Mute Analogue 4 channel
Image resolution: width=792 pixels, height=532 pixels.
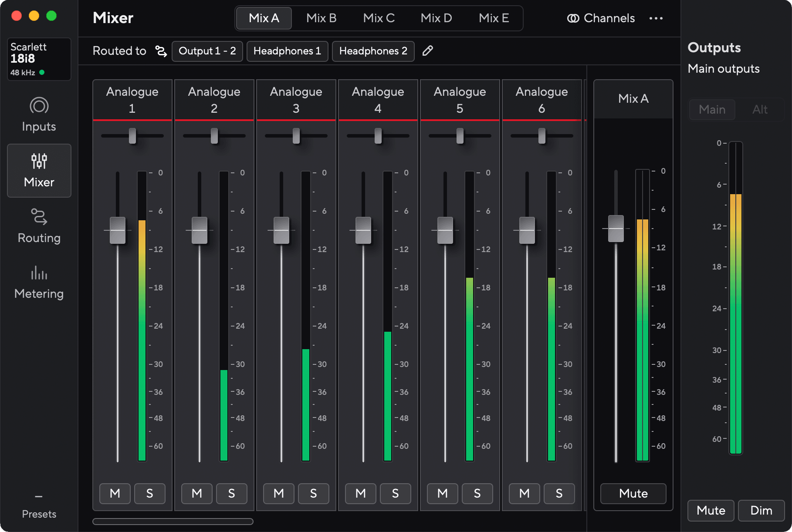(x=361, y=494)
